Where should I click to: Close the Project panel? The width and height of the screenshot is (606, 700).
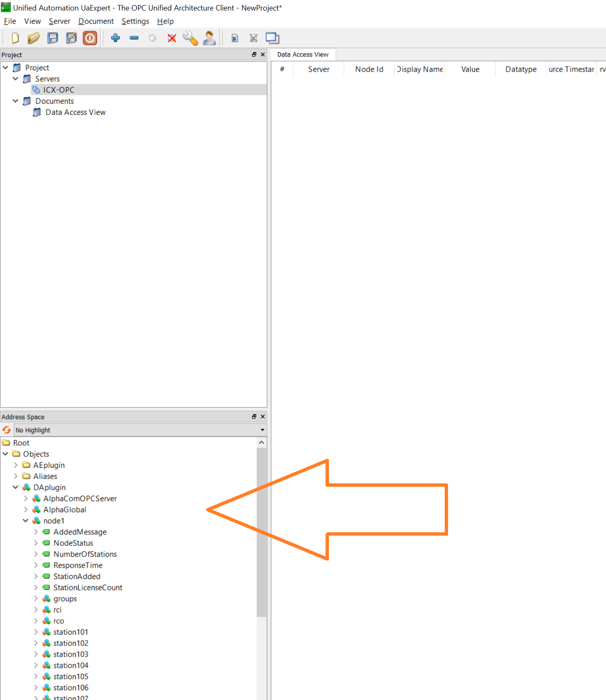click(x=263, y=55)
